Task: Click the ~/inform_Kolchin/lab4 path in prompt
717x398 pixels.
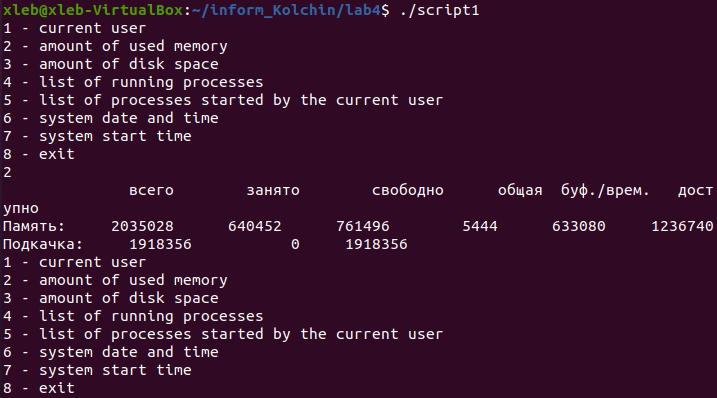Action: [286, 10]
